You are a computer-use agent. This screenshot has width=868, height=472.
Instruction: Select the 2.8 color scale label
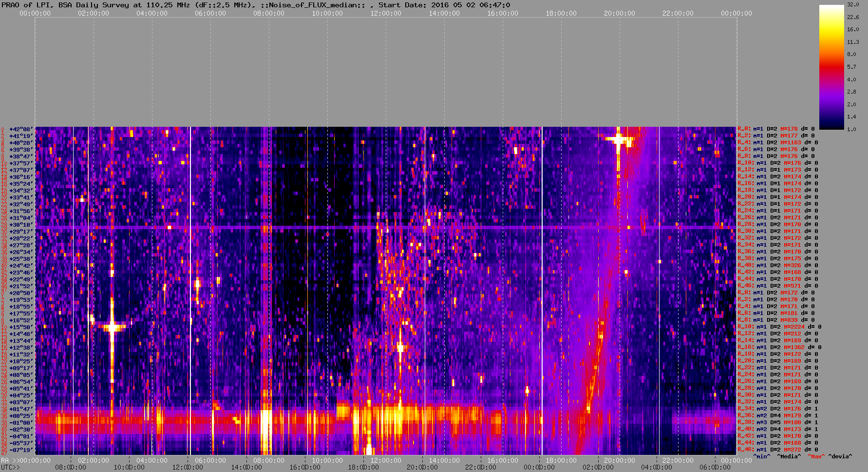click(x=851, y=92)
